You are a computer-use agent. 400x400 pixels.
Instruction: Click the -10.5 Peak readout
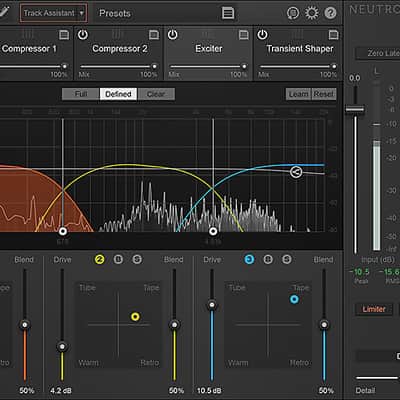[x=359, y=272]
